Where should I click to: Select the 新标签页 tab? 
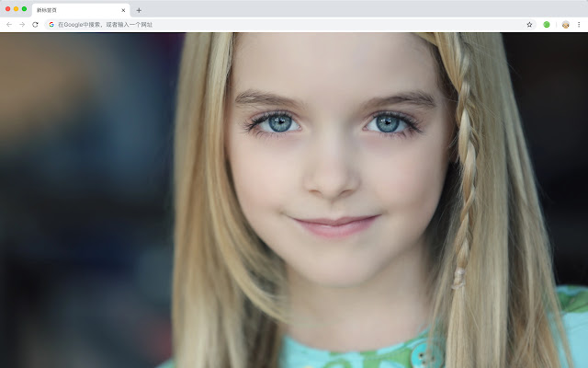81,10
